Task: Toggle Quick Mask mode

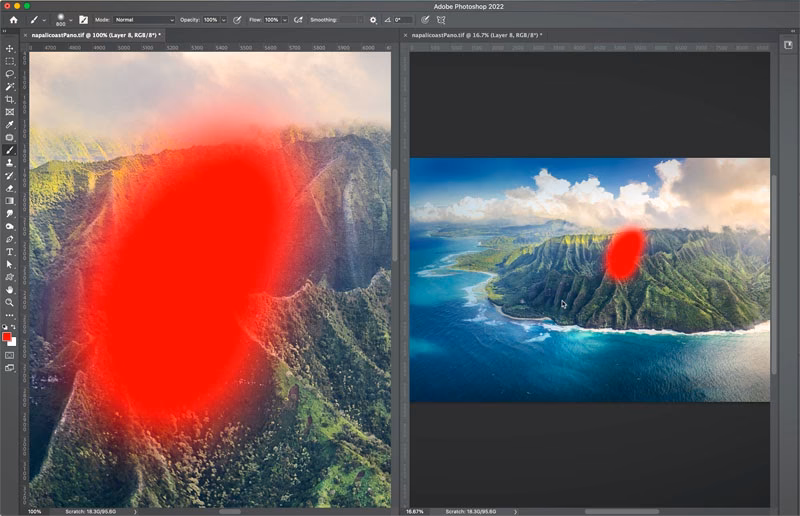Action: coord(9,355)
